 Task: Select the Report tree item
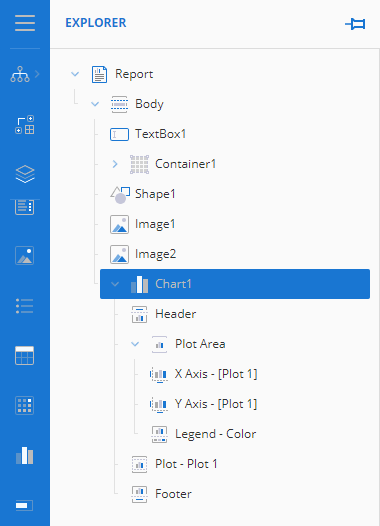(134, 74)
